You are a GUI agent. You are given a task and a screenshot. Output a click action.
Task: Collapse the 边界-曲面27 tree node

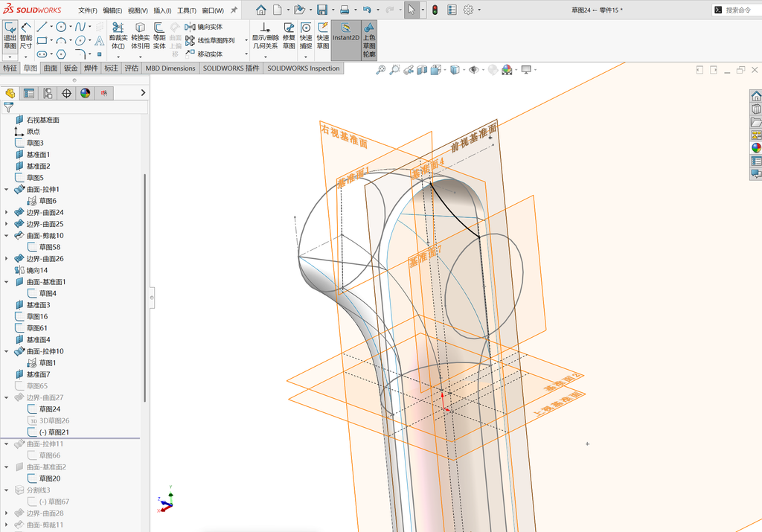pyautogui.click(x=6, y=397)
